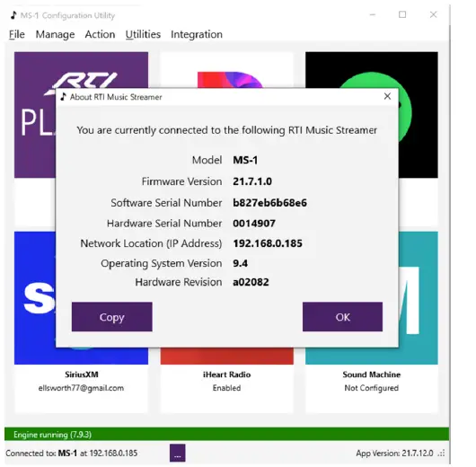Select hardware serial number 0014907

tap(254, 224)
